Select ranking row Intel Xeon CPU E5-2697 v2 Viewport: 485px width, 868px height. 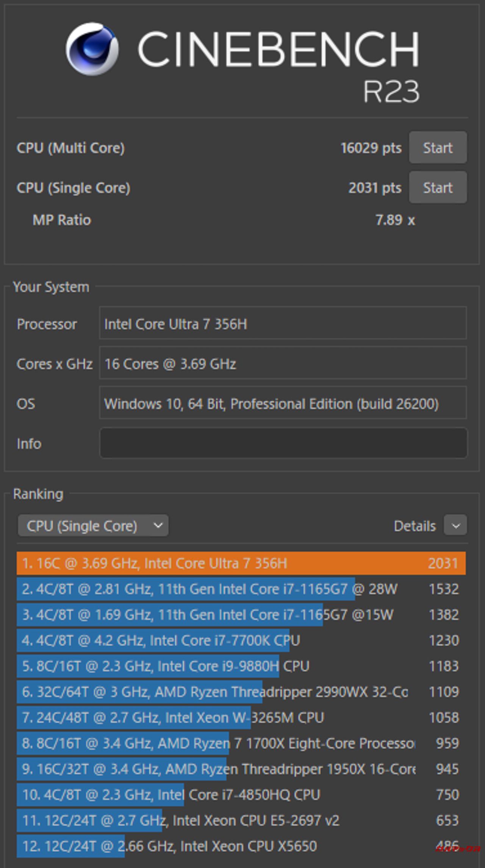click(x=241, y=821)
